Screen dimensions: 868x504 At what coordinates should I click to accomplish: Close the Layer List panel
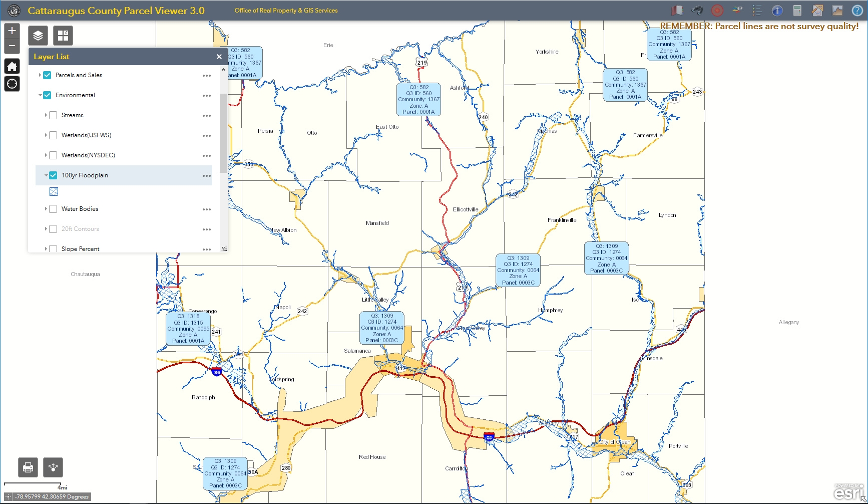(x=219, y=57)
